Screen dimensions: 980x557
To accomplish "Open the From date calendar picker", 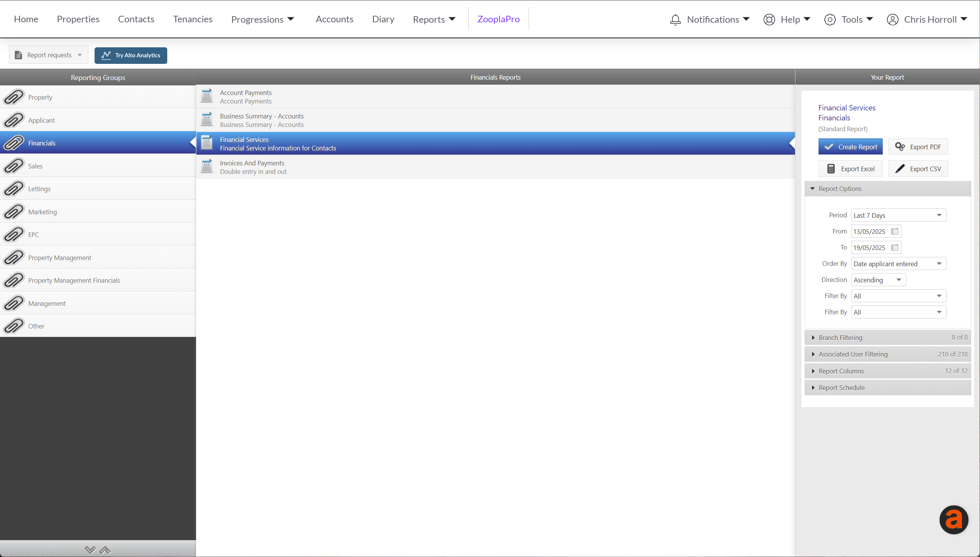I will (x=895, y=232).
